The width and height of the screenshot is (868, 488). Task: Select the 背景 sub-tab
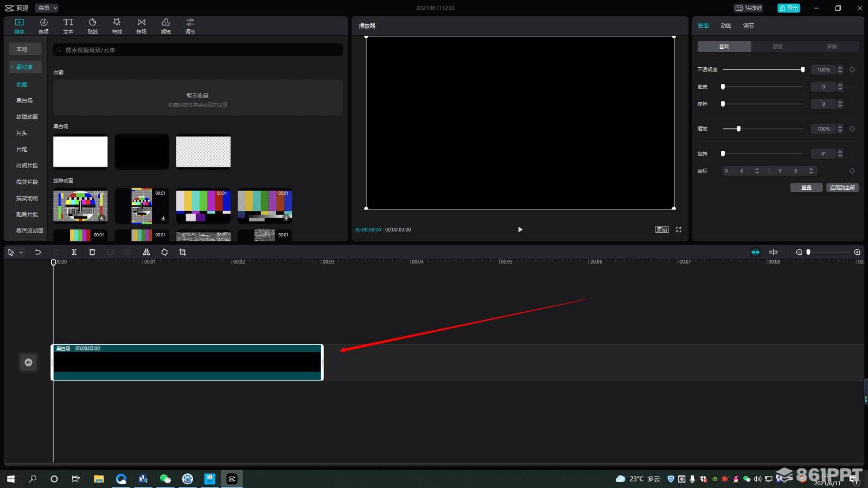[x=832, y=47]
